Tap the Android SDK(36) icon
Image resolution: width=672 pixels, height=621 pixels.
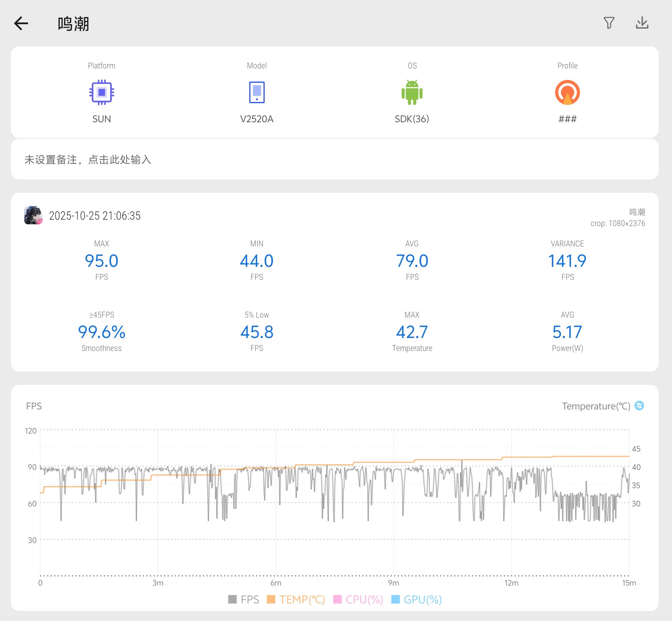point(412,92)
